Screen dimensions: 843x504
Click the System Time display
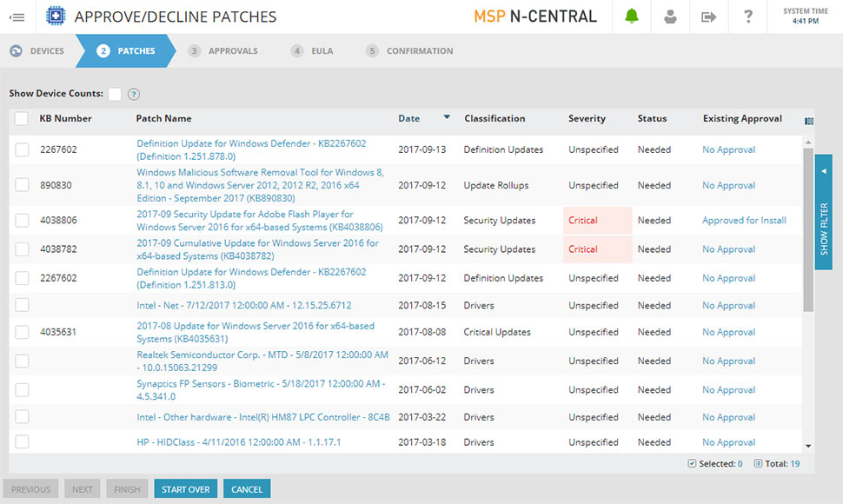pos(806,17)
